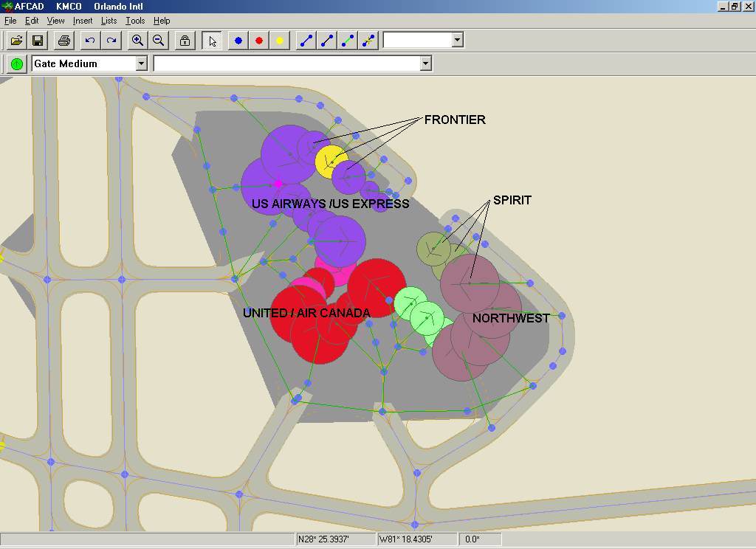Choose the blue node tool

[238, 41]
